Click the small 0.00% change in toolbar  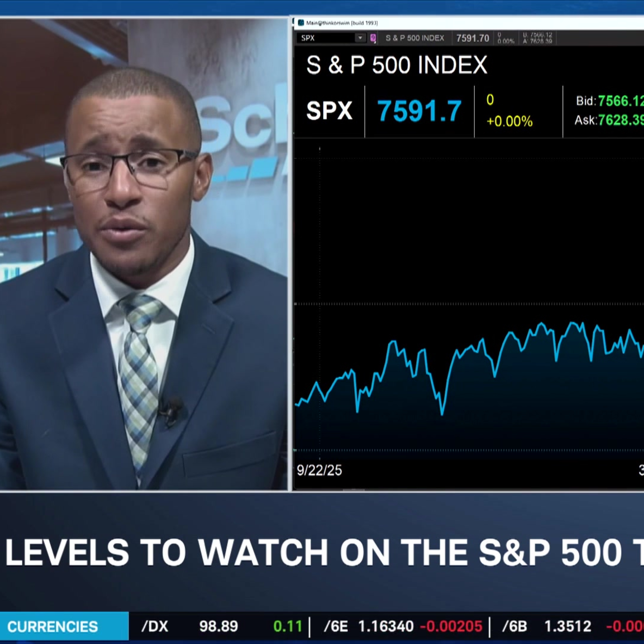tap(506, 41)
